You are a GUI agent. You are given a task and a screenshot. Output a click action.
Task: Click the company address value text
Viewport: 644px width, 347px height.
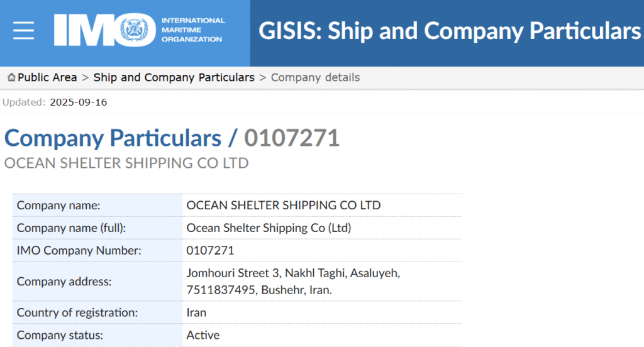pos(294,282)
